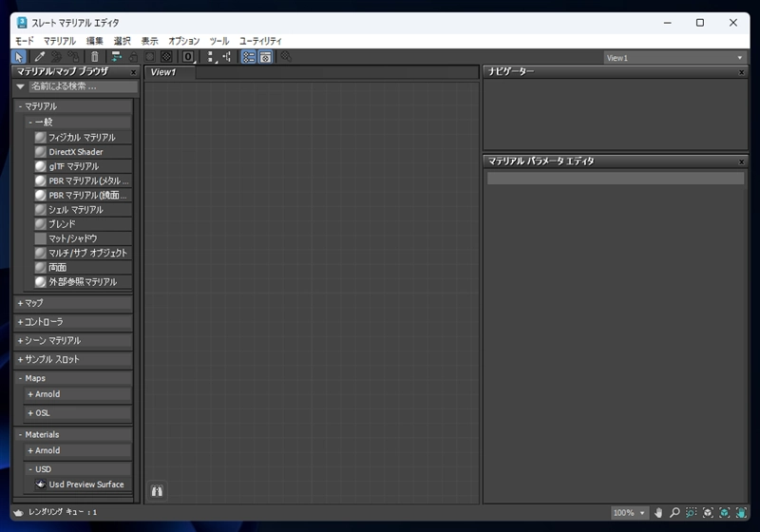Select the Zoom tool magnifier icon

tap(674, 513)
